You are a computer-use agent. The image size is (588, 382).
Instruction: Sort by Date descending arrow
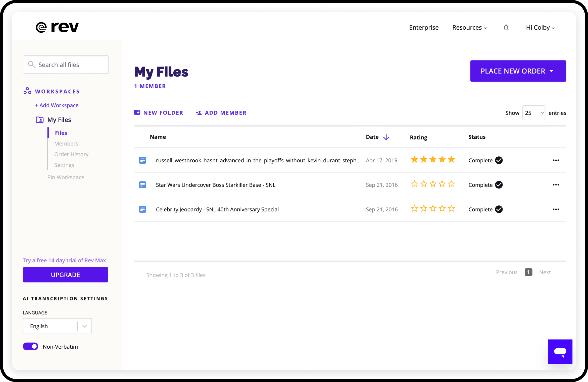[386, 137]
